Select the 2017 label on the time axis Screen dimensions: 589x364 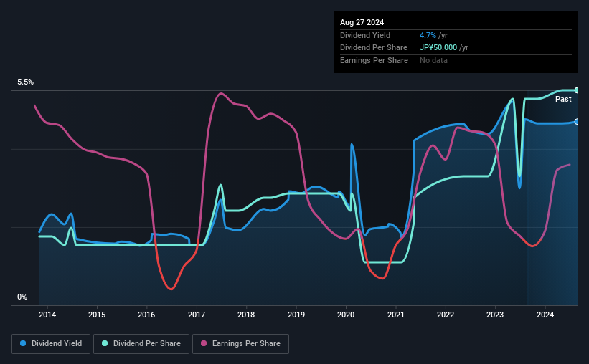(197, 315)
